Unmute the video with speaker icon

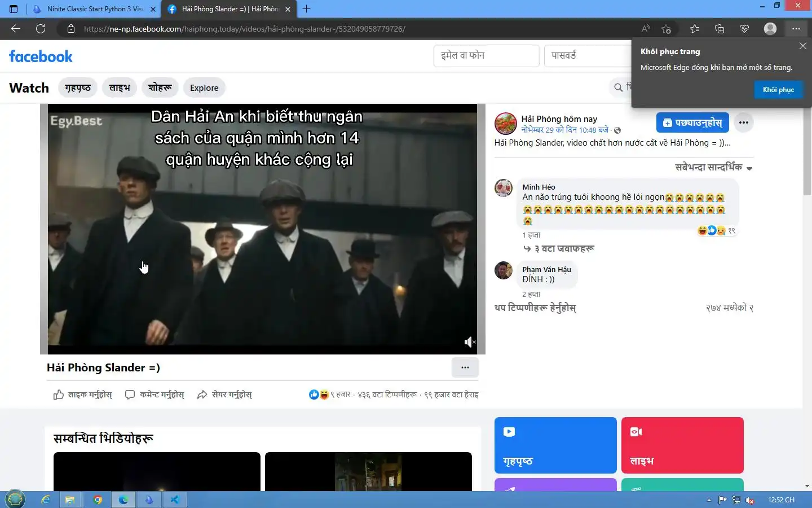[x=469, y=342]
